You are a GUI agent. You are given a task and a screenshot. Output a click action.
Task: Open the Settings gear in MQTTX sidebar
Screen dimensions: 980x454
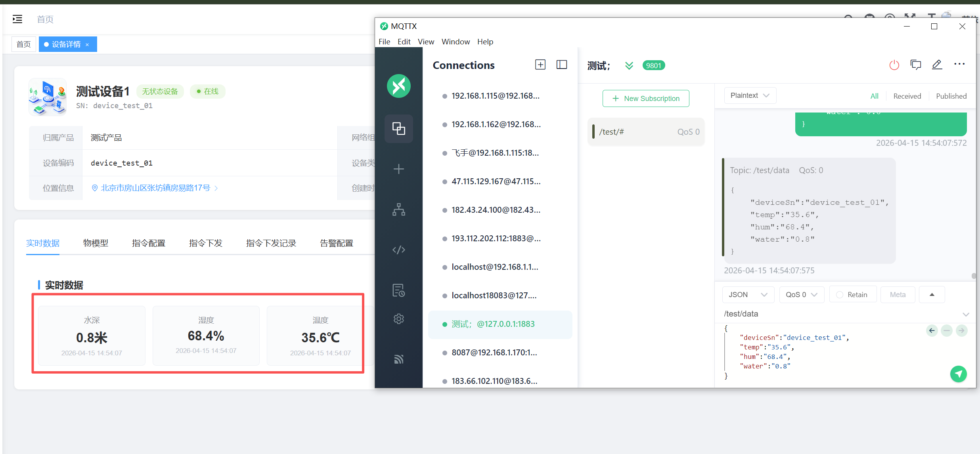(x=398, y=319)
